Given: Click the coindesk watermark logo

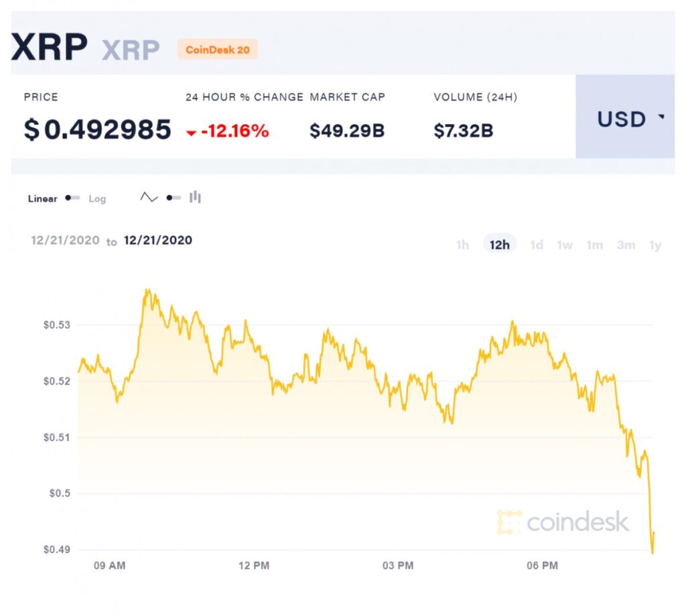Looking at the screenshot, I should tap(563, 522).
